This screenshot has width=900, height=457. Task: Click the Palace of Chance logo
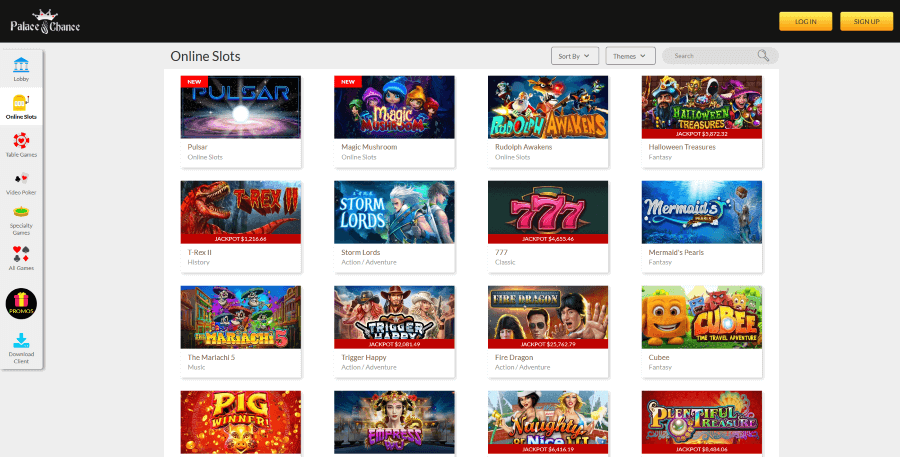(45, 22)
